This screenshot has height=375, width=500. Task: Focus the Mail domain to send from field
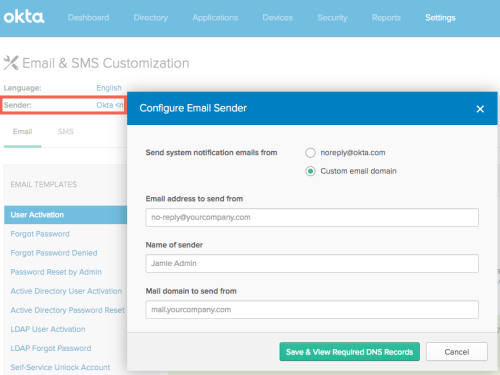(312, 310)
